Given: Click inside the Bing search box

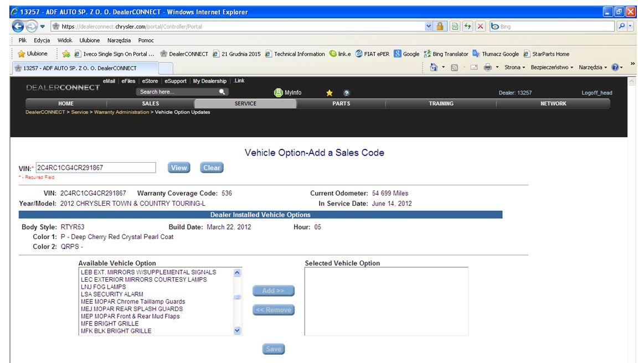Looking at the screenshot, I should point(557,27).
